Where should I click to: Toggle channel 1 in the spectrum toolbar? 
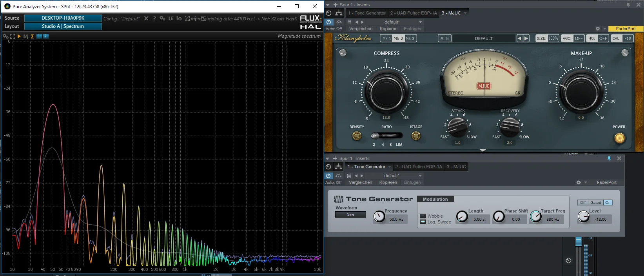39,36
